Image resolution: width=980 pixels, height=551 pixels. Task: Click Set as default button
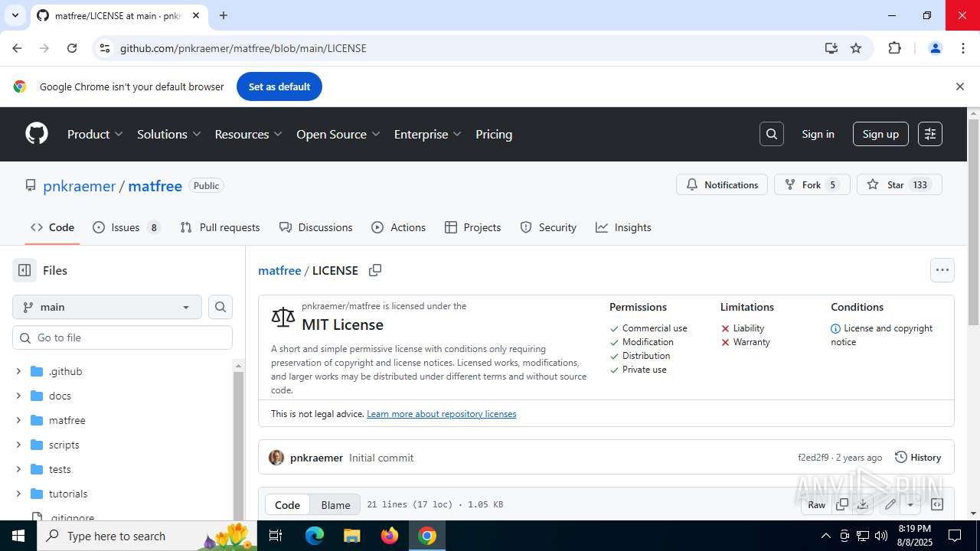click(279, 86)
